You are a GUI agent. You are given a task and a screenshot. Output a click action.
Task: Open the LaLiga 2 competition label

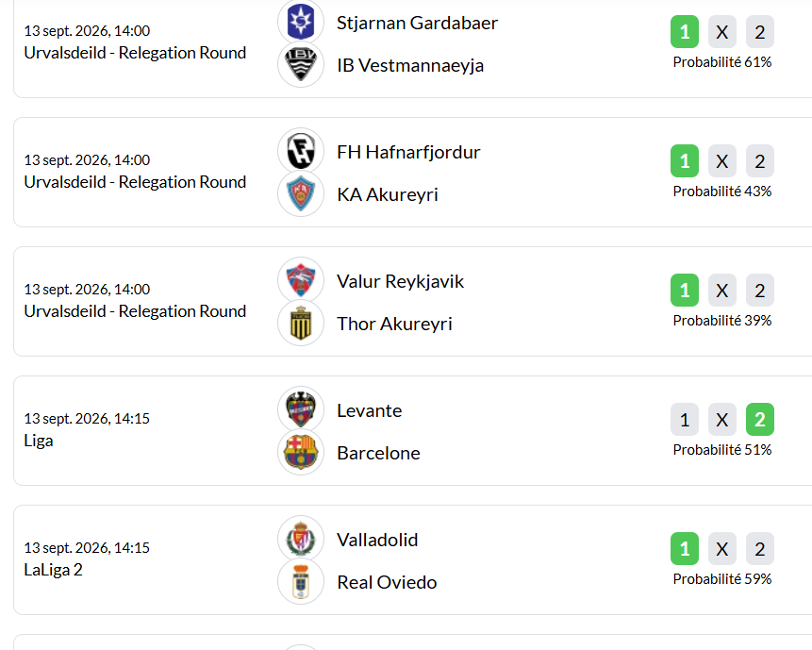(54, 570)
